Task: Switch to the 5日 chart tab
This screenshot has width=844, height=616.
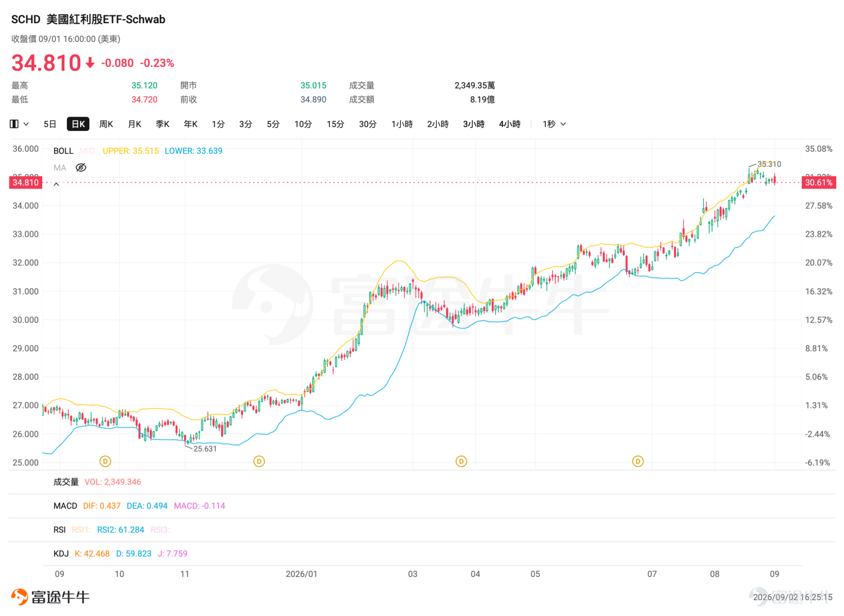Action: (50, 124)
